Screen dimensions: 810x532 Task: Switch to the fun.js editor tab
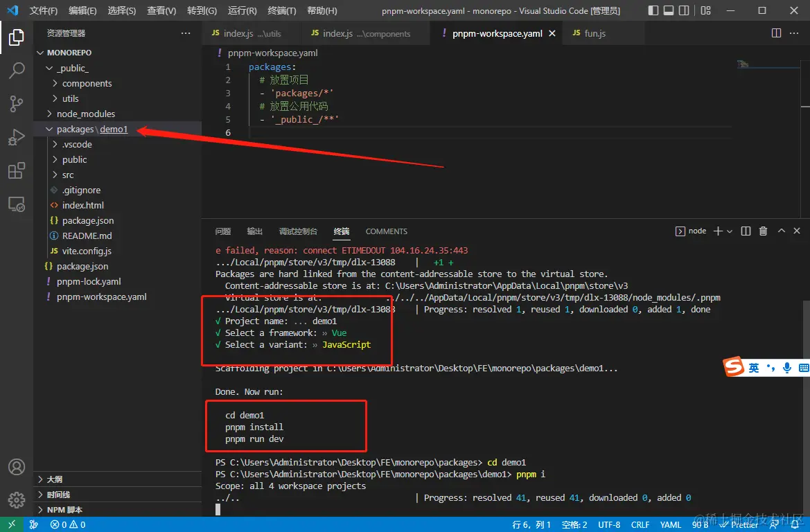[595, 33]
